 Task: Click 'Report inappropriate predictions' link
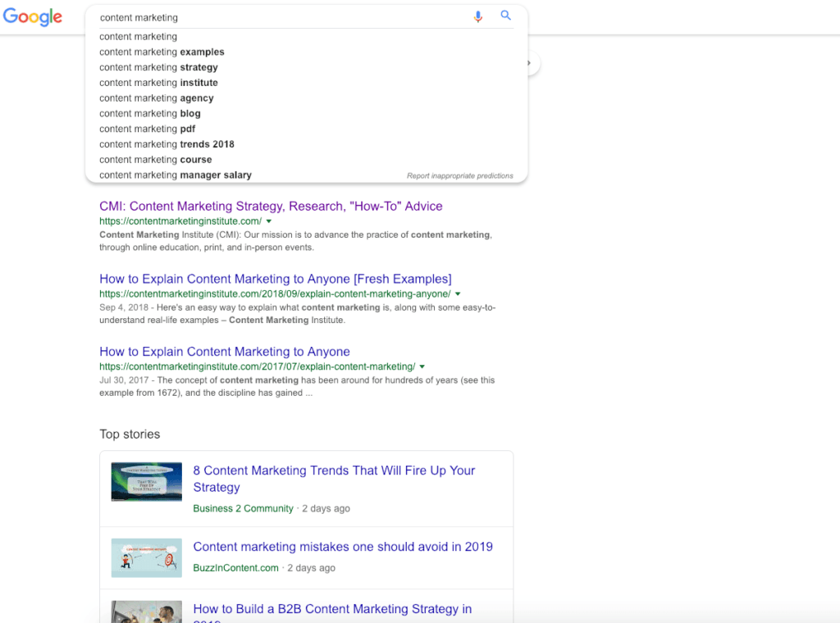point(459,175)
